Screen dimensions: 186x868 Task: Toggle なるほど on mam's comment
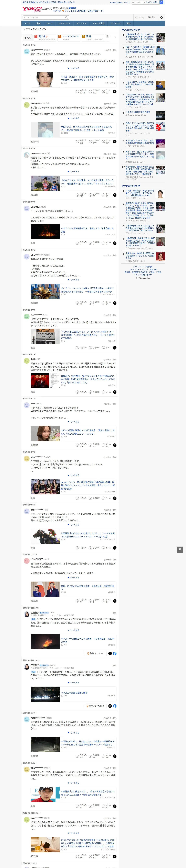[x=94, y=756]
